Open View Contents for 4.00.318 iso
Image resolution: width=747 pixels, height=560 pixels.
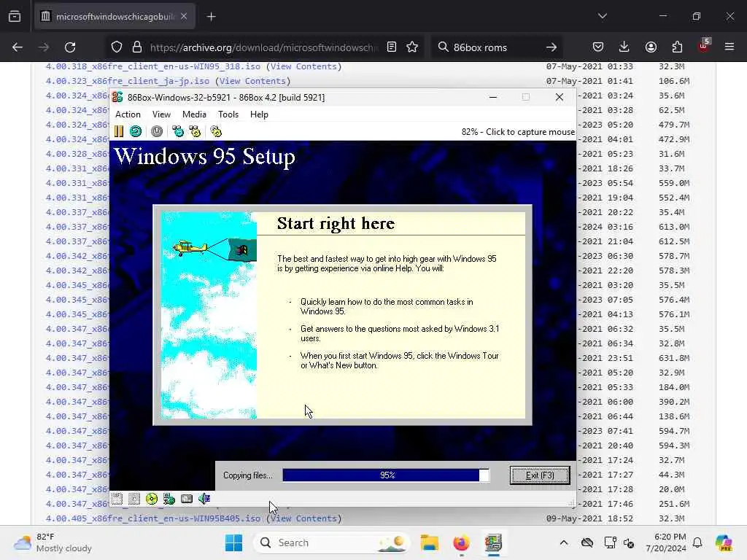click(x=303, y=66)
